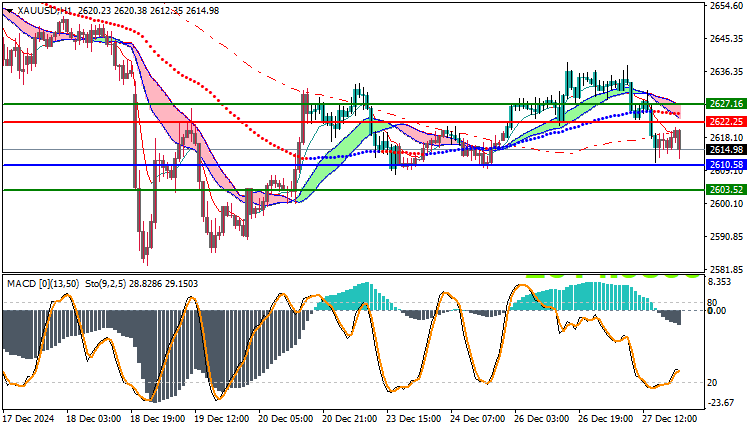Click the 2603.52 green price label
Image resolution: width=750 pixels, height=430 pixels.
(727, 190)
